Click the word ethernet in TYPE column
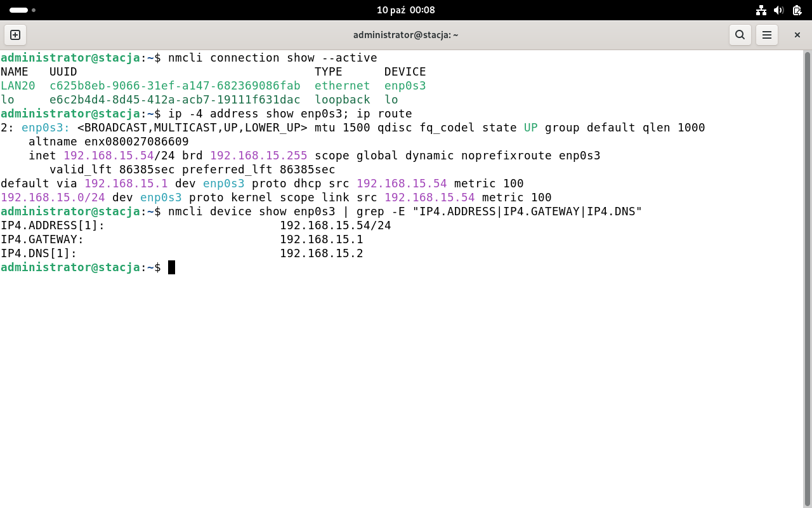812x508 pixels. 343,86
